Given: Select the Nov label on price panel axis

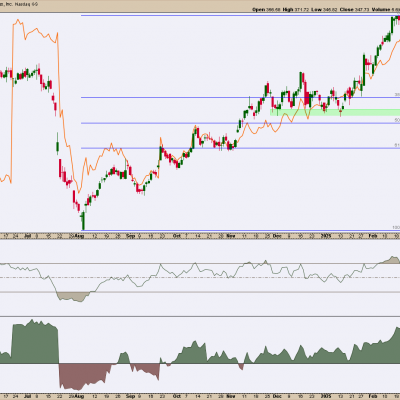Looking at the screenshot, I should point(231,236).
